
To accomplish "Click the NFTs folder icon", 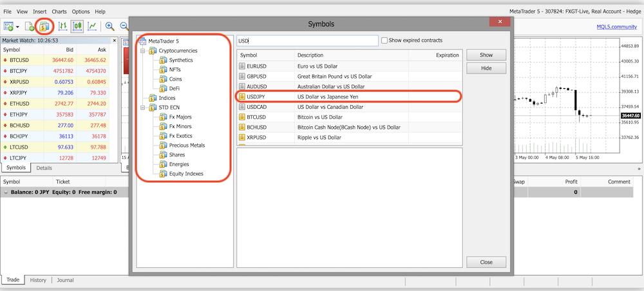I will pyautogui.click(x=163, y=70).
